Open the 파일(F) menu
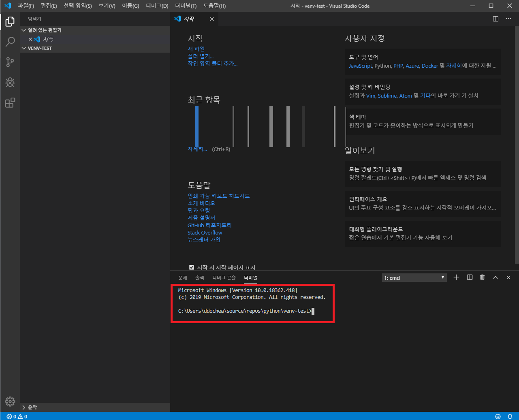This screenshot has width=519, height=420. 26,6
